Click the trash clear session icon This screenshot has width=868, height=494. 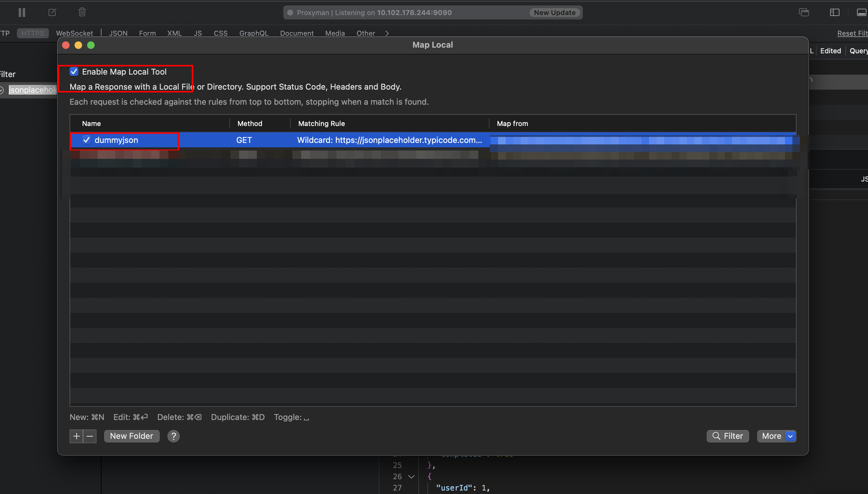[x=82, y=13]
